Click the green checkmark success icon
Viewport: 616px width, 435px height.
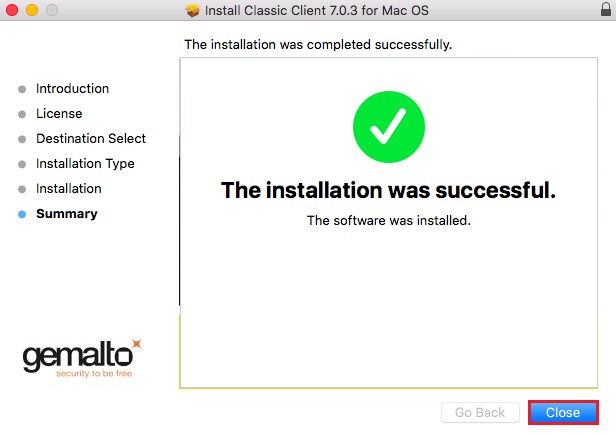point(389,127)
